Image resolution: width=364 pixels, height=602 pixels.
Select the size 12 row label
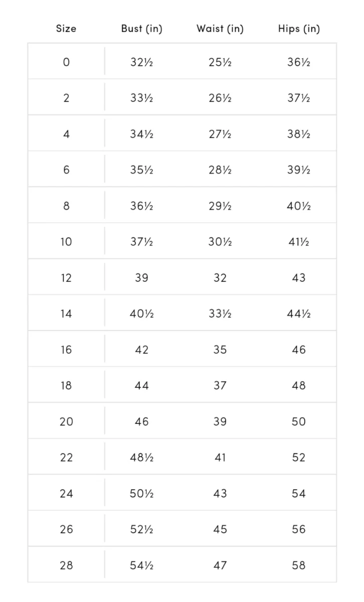tap(66, 278)
